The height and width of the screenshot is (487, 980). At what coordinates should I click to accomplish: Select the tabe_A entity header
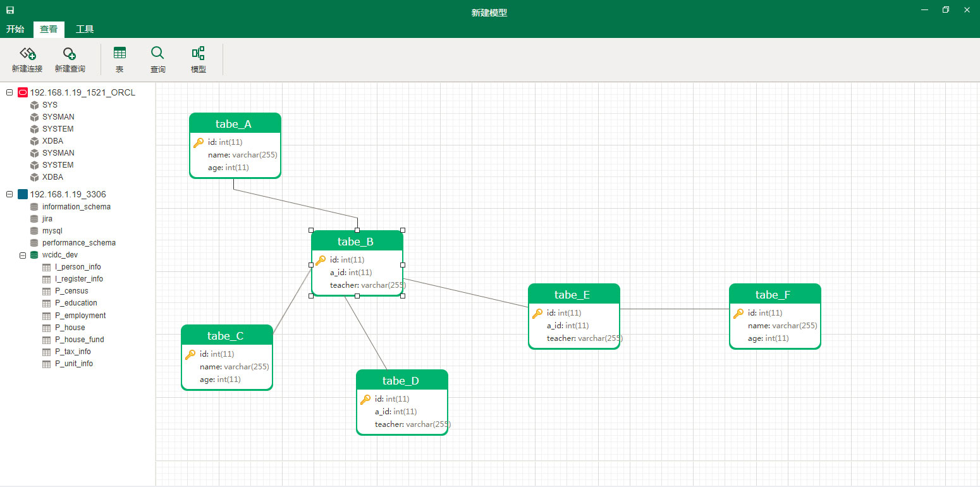(235, 124)
